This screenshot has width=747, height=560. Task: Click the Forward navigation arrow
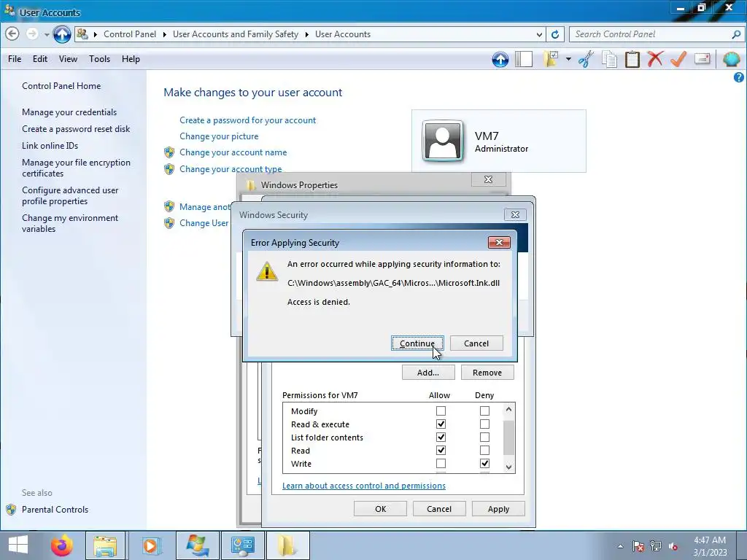click(x=32, y=34)
